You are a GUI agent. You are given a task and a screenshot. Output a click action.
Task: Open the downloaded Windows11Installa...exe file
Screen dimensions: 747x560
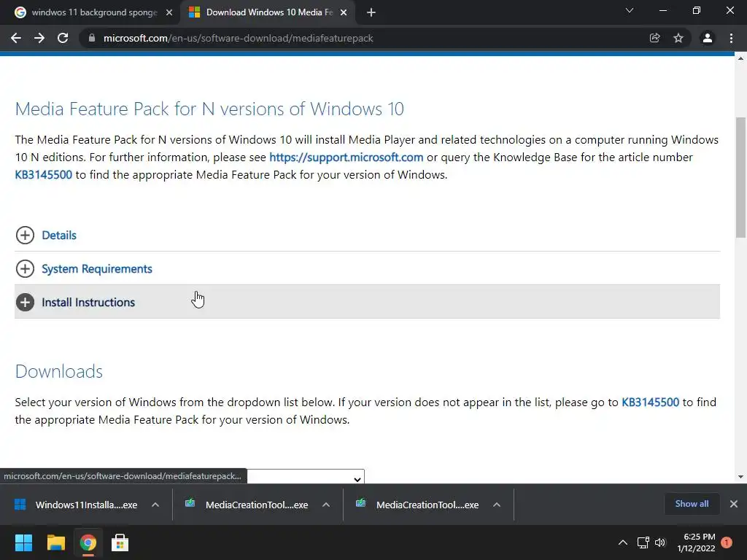tap(76, 505)
